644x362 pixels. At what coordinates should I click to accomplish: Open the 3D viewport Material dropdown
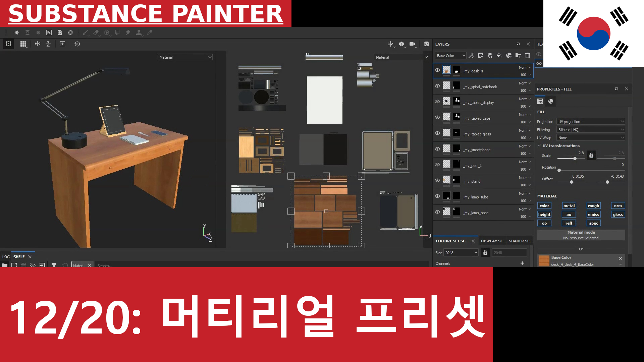click(185, 57)
